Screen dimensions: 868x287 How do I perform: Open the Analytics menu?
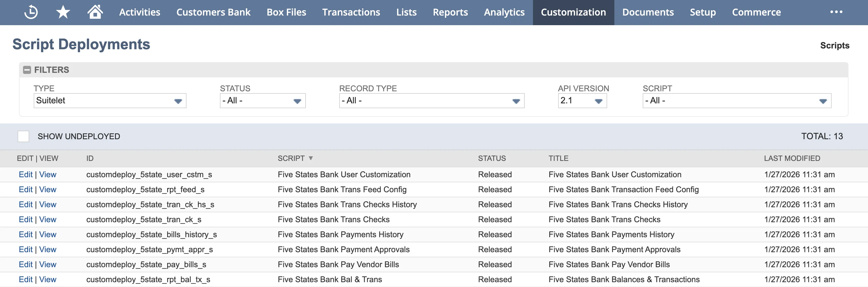pos(504,12)
